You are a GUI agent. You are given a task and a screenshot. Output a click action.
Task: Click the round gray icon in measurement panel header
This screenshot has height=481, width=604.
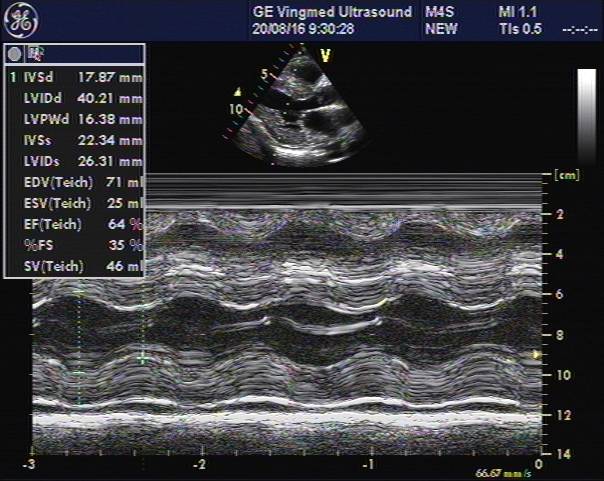click(x=16, y=51)
